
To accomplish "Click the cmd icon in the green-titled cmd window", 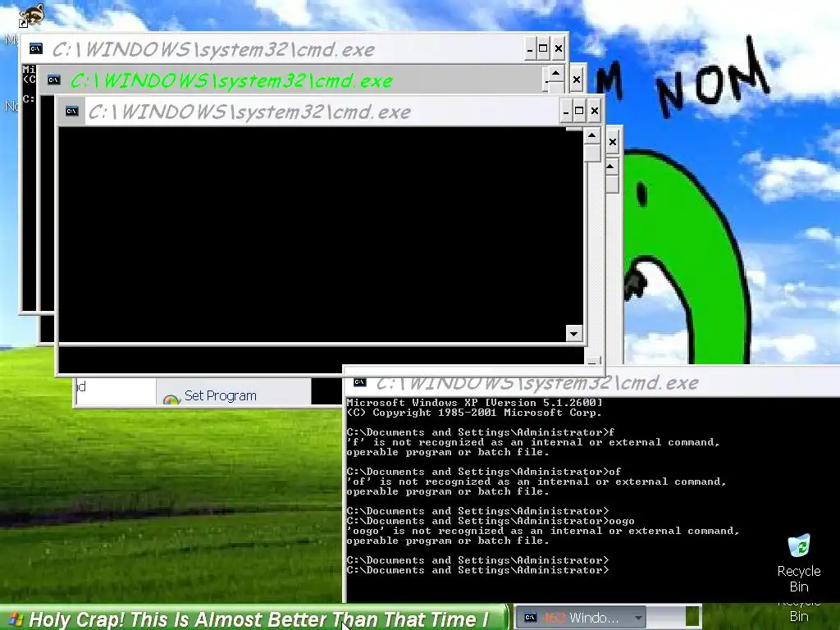I will point(53,80).
